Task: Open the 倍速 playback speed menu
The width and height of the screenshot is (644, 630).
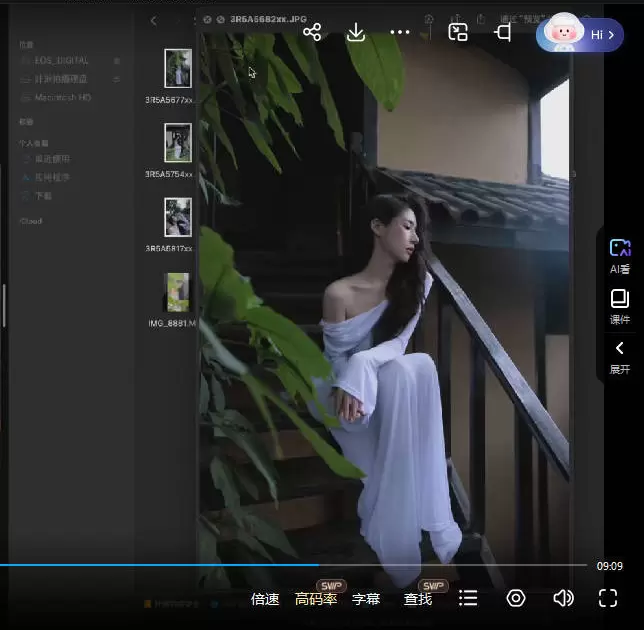Action: (x=265, y=599)
